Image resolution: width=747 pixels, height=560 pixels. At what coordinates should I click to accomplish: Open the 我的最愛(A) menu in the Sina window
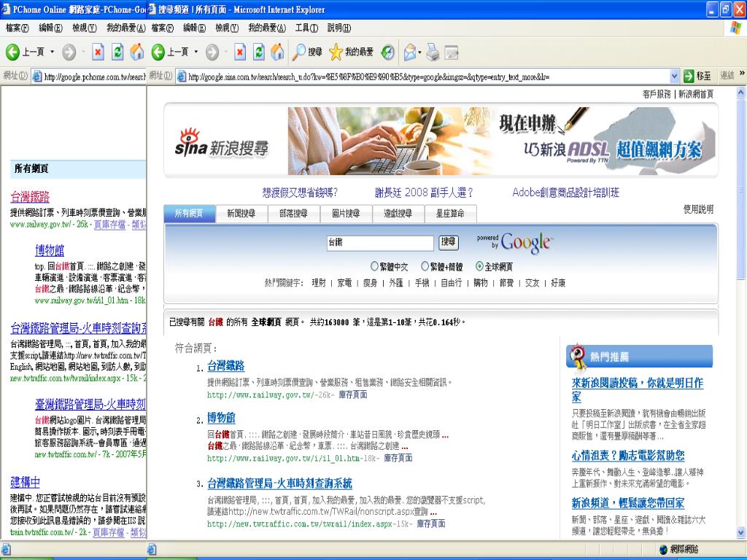[267, 28]
